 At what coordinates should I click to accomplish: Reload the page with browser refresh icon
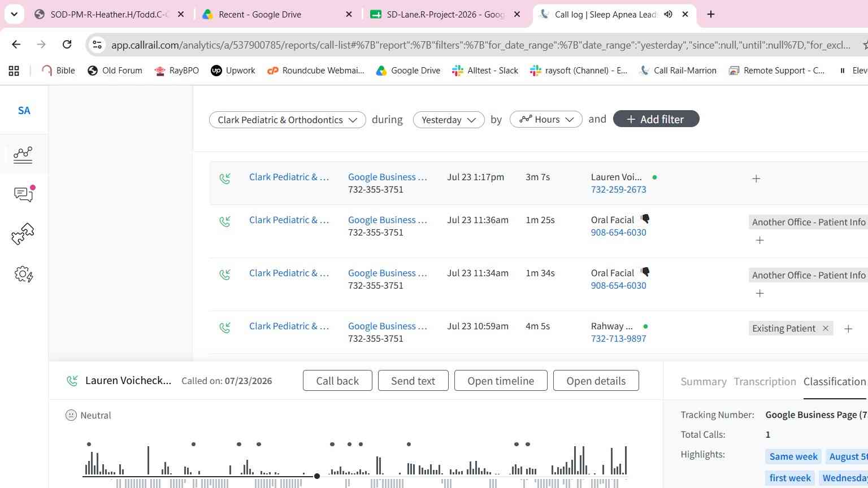pyautogui.click(x=67, y=45)
